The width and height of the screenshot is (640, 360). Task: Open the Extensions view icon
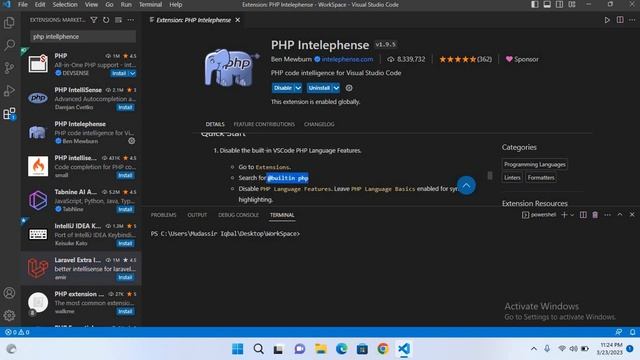click(9, 113)
